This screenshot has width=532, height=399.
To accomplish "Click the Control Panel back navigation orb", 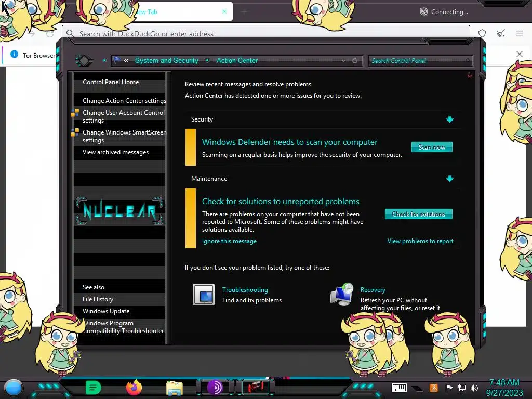I will coord(84,61).
